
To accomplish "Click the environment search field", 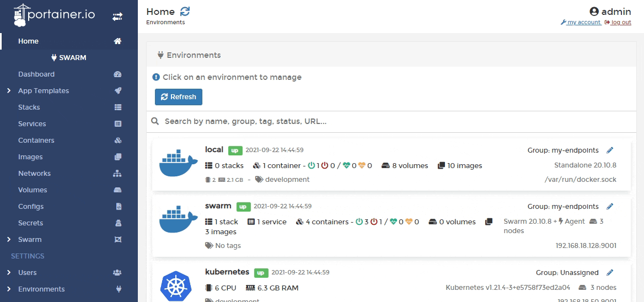I will point(386,121).
